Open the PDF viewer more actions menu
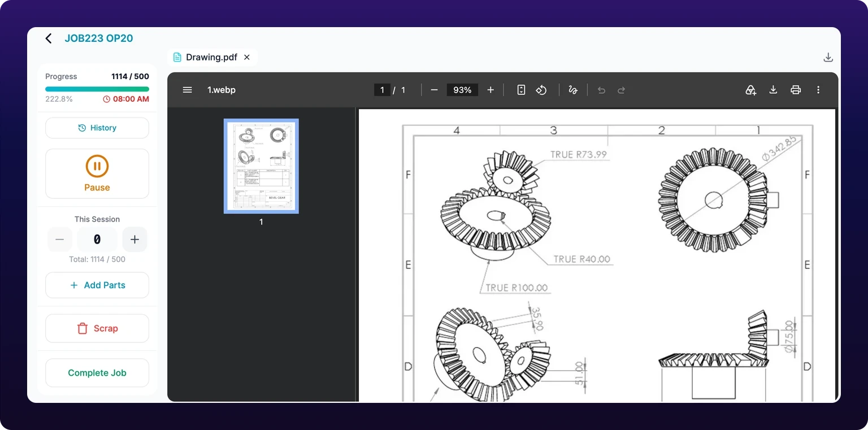868x430 pixels. click(x=818, y=90)
